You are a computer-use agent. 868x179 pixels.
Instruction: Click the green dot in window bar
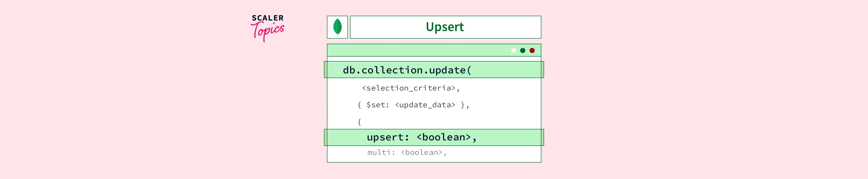(523, 51)
